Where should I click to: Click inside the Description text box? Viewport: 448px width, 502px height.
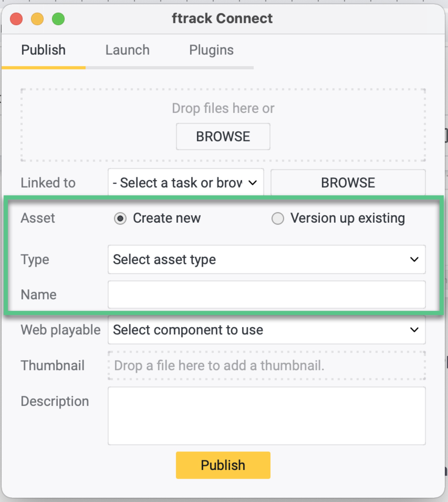pyautogui.click(x=266, y=416)
